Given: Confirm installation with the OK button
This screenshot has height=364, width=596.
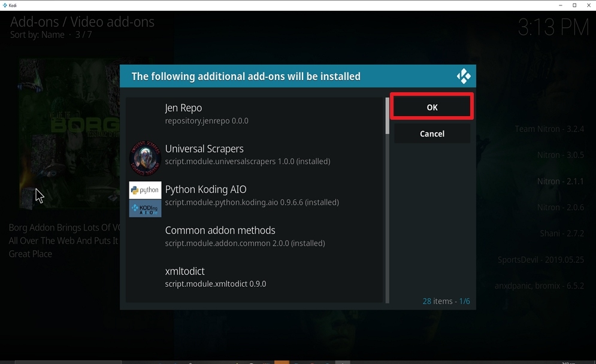Looking at the screenshot, I should (x=432, y=107).
